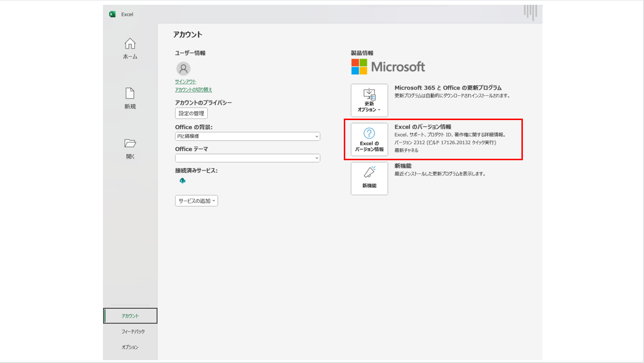Click the Microsoft logo in product info
The width and height of the screenshot is (644, 363).
click(x=388, y=66)
